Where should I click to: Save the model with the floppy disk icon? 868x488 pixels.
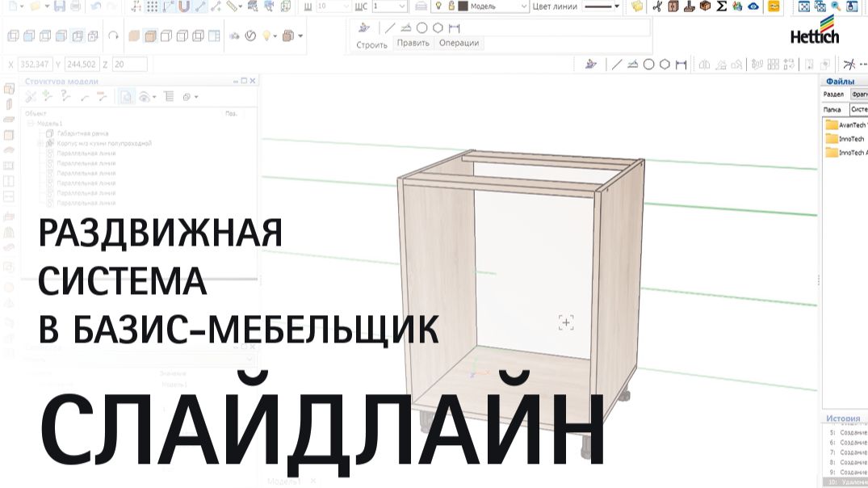coord(59,6)
